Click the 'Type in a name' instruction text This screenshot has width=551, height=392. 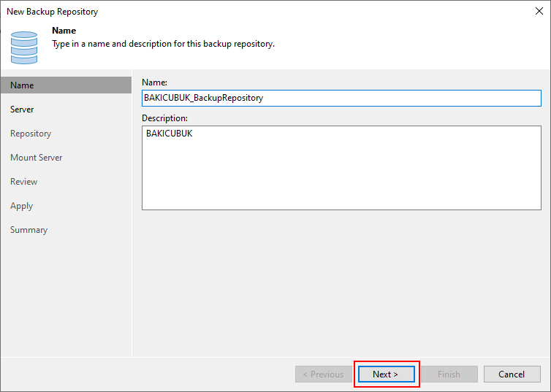pyautogui.click(x=163, y=44)
